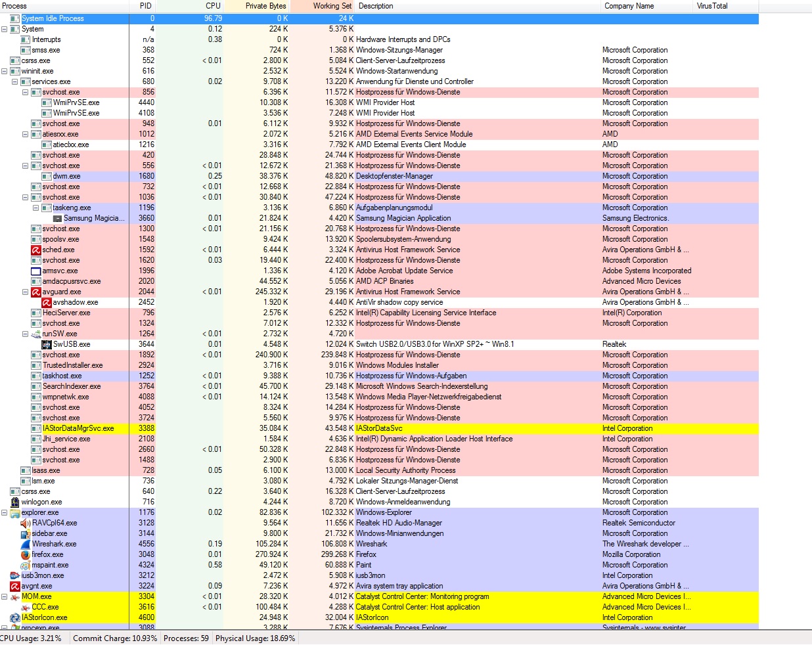The image size is (812, 645).
Task: Collapse the services.exe subtree
Action: (15, 81)
